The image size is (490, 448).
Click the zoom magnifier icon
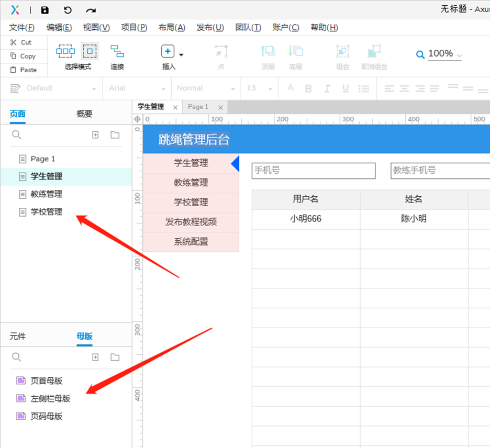coord(420,54)
